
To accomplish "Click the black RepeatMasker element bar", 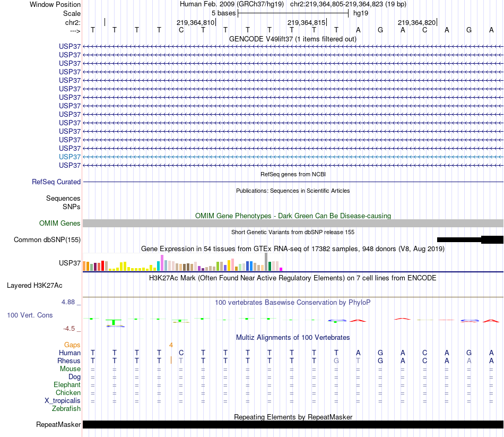I will click(293, 424).
